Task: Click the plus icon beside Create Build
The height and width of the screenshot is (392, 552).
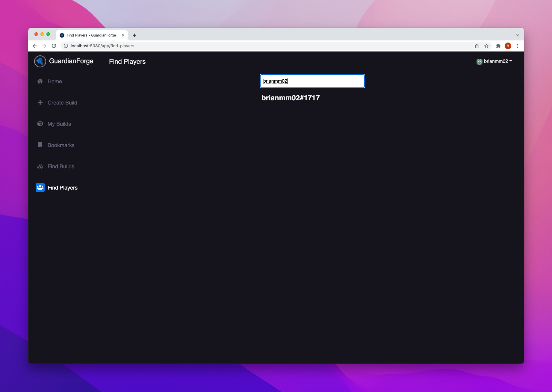Action: (40, 102)
